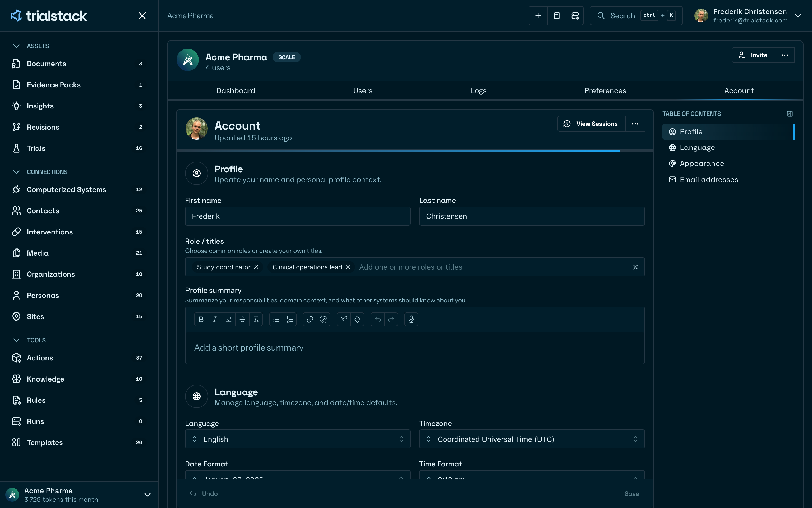Switch to the Dashboard tab
The height and width of the screenshot is (508, 812).
(236, 91)
